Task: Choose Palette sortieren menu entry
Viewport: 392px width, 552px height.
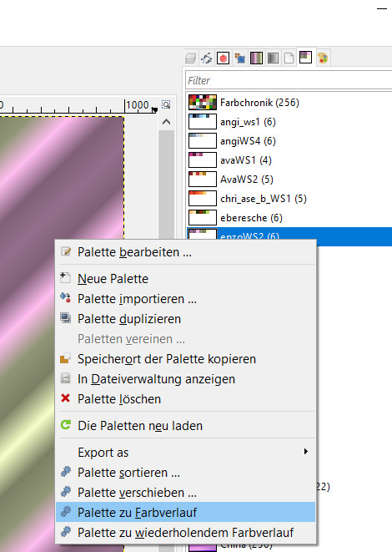Action: tap(185, 473)
